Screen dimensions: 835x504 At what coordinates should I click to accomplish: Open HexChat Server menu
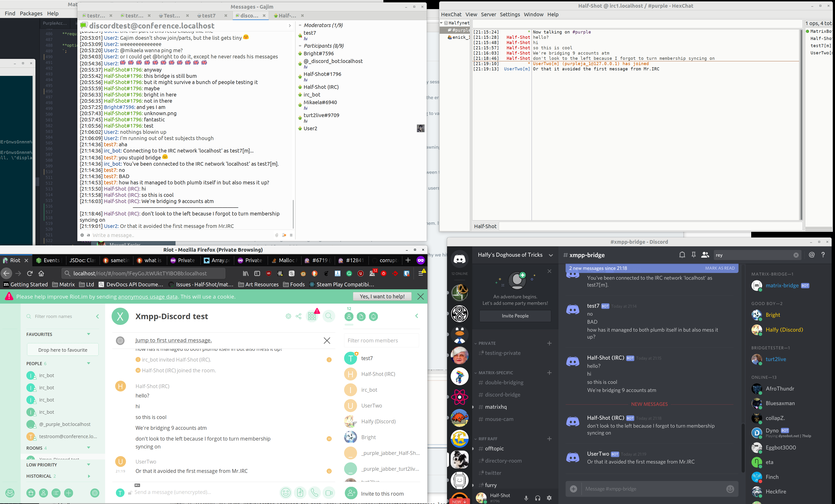click(x=488, y=14)
